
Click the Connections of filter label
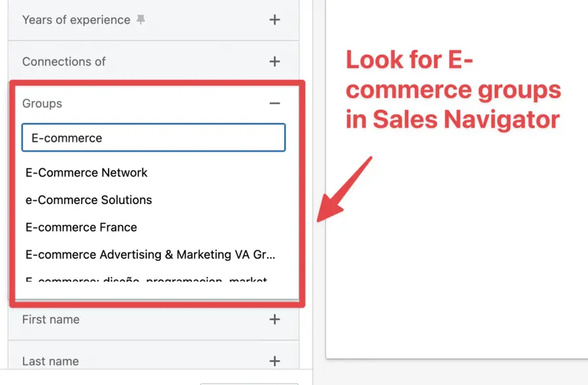click(63, 61)
